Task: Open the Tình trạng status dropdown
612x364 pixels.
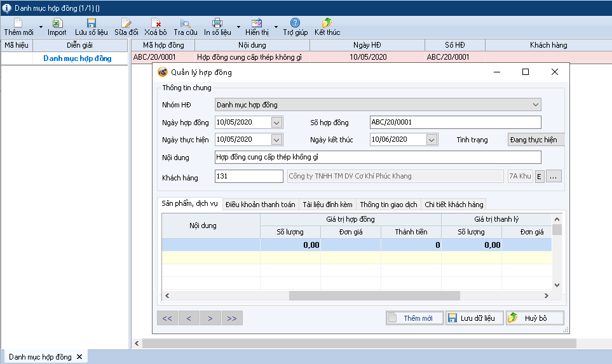Action: (x=536, y=140)
